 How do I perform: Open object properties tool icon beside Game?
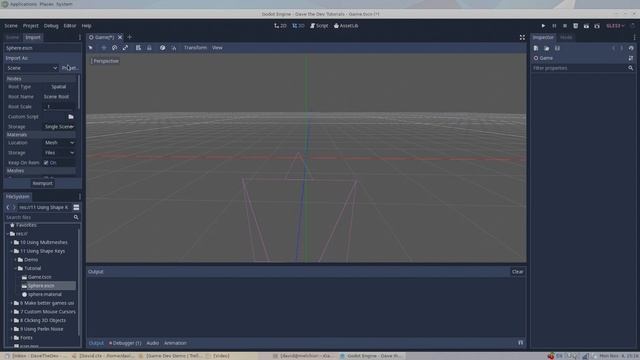[631, 58]
